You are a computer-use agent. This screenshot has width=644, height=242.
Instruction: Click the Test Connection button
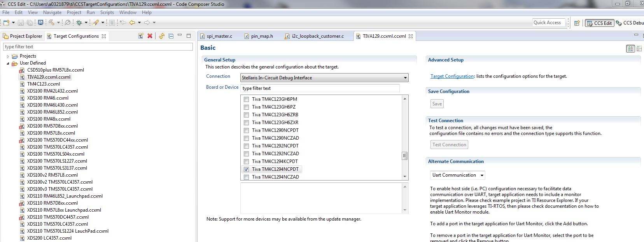click(x=449, y=145)
